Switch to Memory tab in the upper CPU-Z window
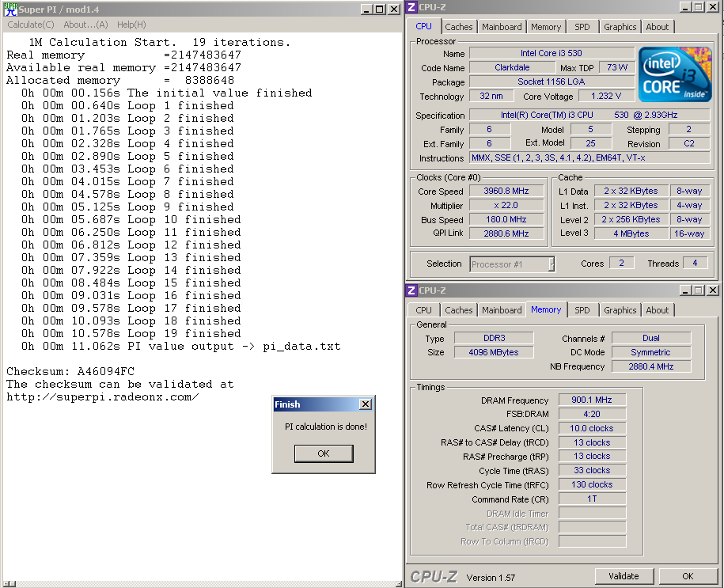724x588 pixels. tap(546, 27)
